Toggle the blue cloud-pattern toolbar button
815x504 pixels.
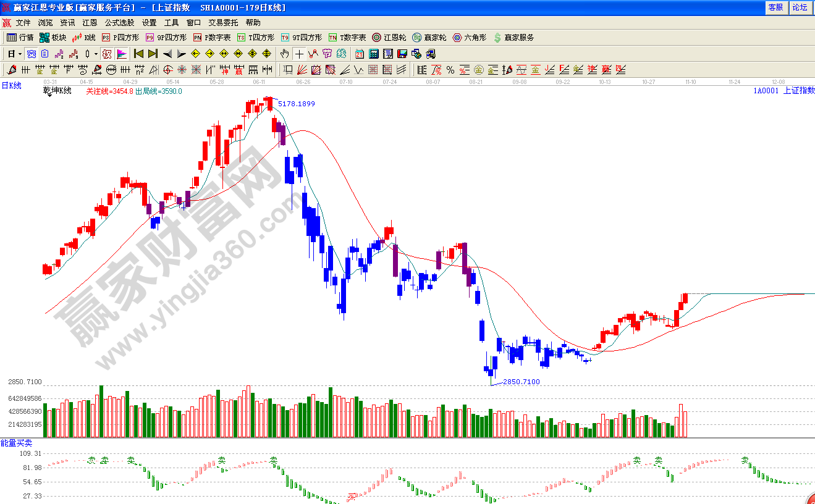31,54
